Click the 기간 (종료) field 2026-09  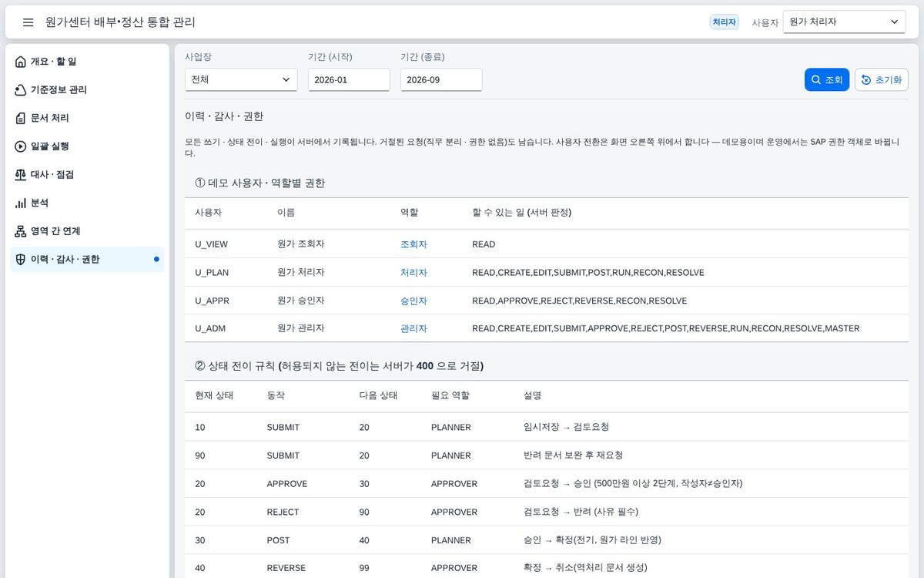[441, 79]
